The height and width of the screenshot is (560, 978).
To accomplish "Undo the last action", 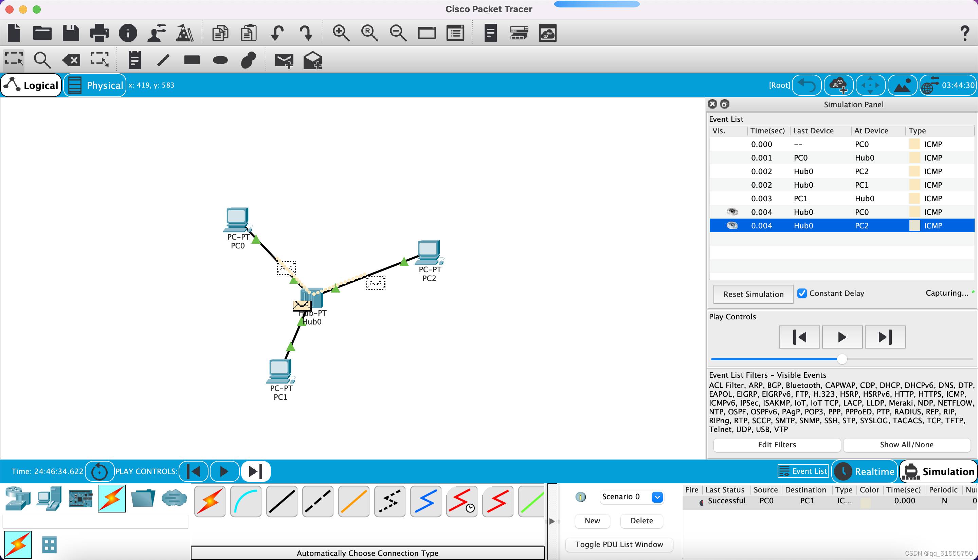I will pos(277,33).
